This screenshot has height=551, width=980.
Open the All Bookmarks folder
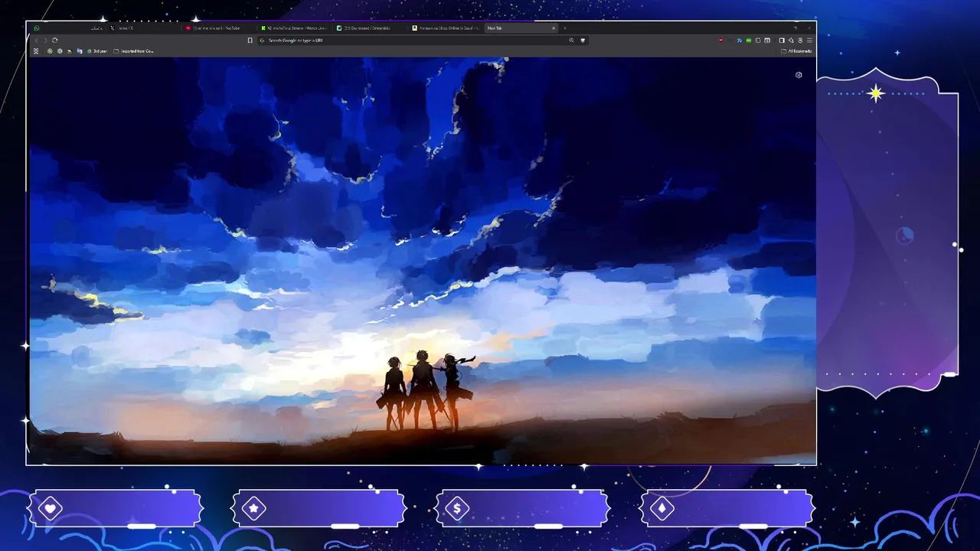pos(796,51)
